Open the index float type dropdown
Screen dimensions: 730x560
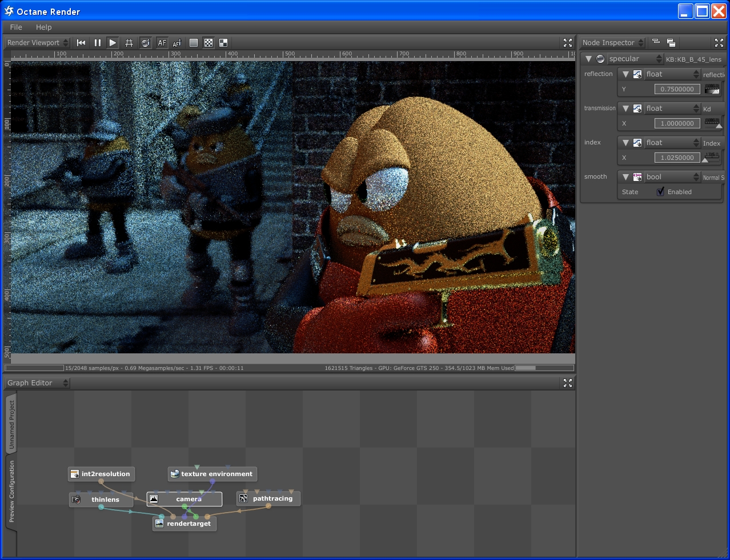[672, 143]
